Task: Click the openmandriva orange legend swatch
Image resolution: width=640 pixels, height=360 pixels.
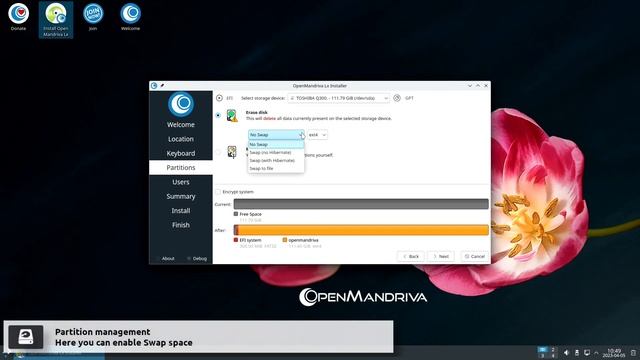Action: click(x=285, y=240)
